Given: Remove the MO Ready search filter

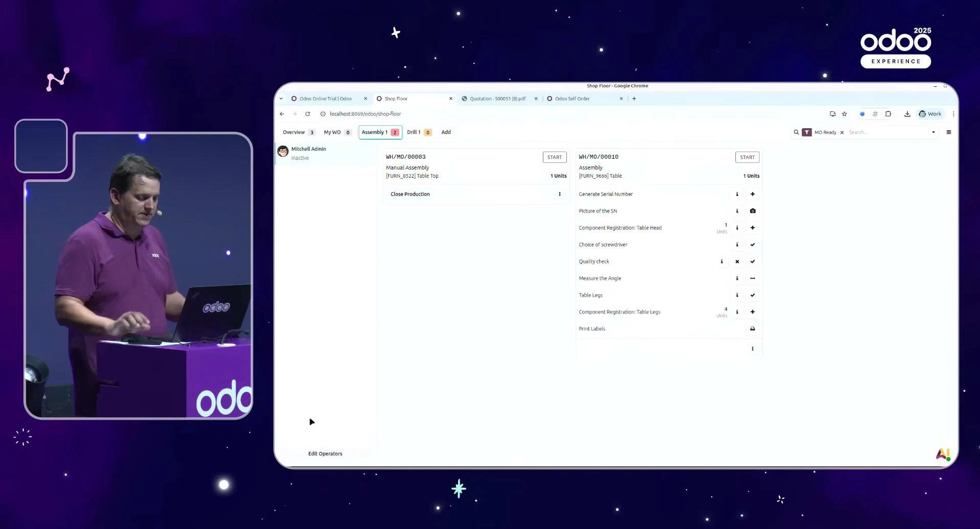Looking at the screenshot, I should (842, 132).
